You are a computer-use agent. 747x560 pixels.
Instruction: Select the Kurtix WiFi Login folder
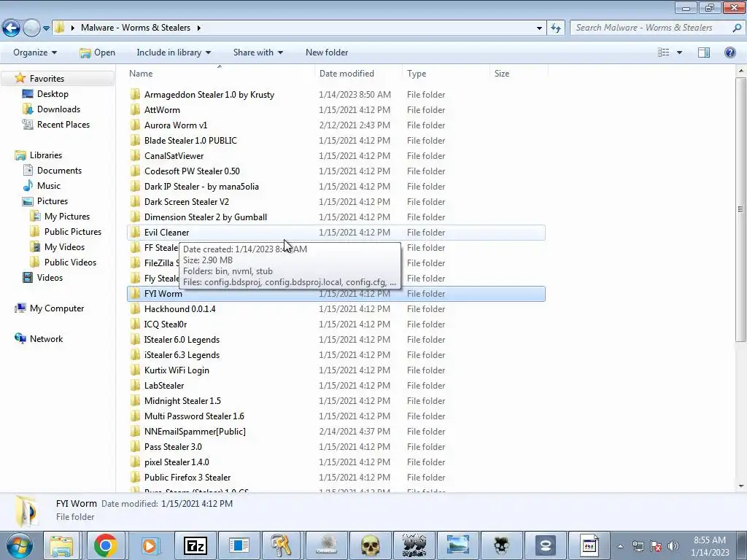[336, 370]
